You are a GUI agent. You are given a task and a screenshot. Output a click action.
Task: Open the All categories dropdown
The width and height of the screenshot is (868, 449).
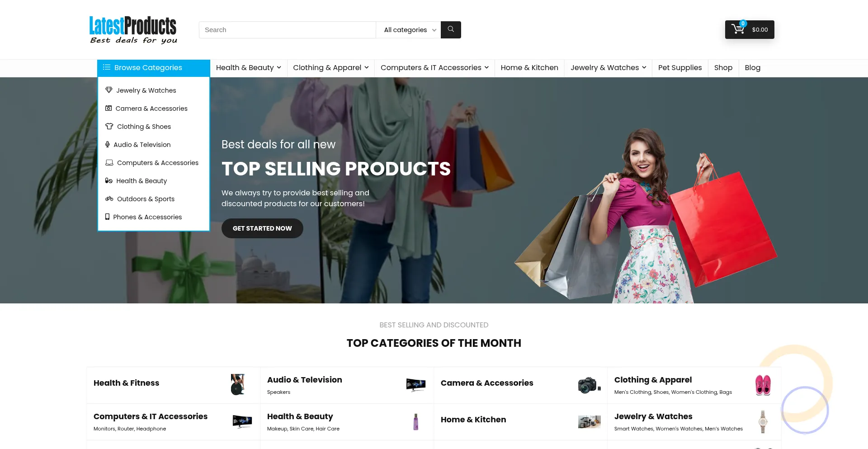[408, 30]
